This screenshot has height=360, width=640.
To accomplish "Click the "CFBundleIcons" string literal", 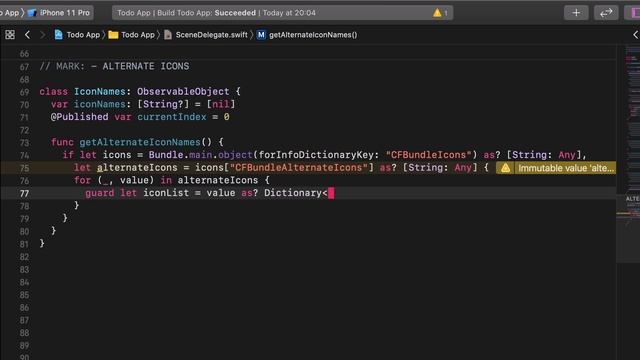I will [x=429, y=155].
